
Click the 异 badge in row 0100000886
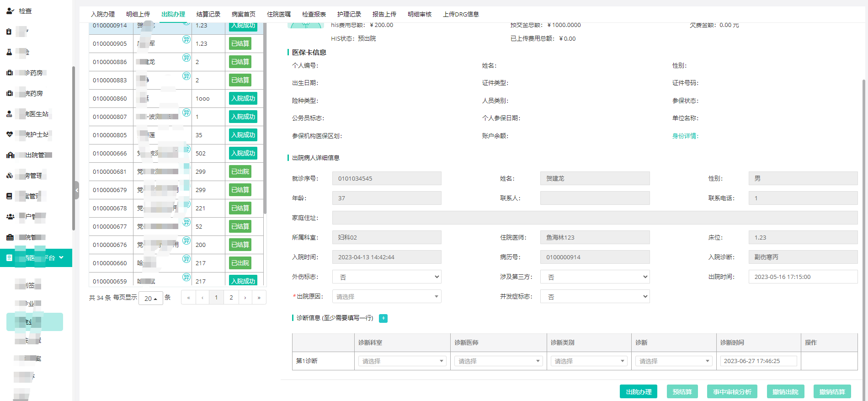(x=186, y=58)
